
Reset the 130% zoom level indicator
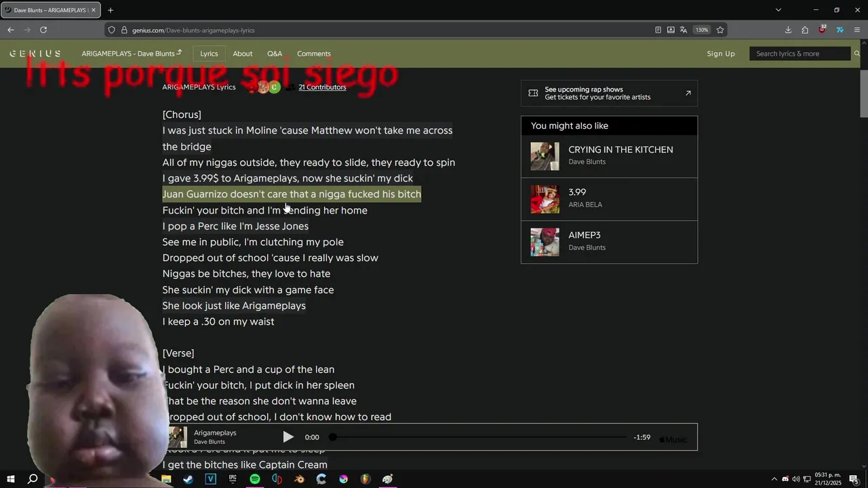(702, 30)
